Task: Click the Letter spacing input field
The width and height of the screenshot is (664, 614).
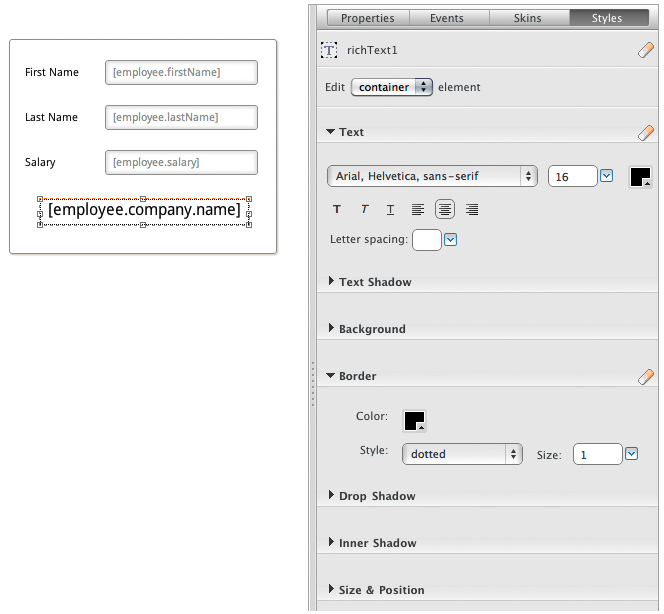Action: 426,240
